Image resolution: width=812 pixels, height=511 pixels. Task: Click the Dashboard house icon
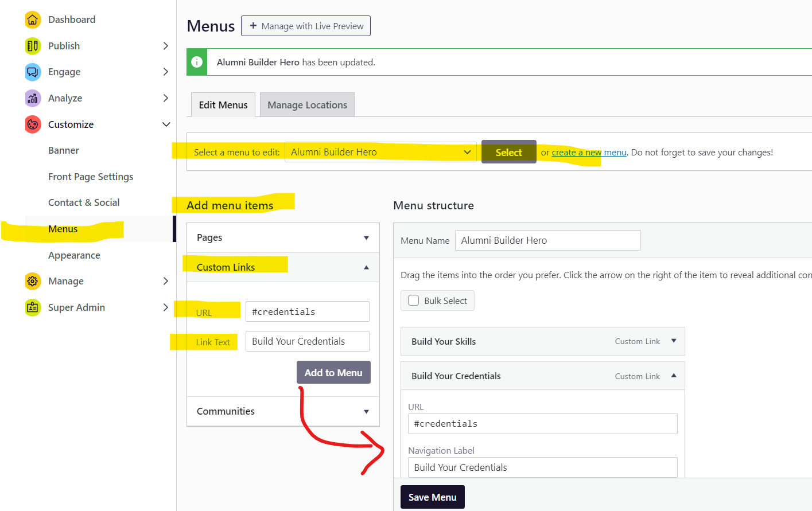coord(33,20)
